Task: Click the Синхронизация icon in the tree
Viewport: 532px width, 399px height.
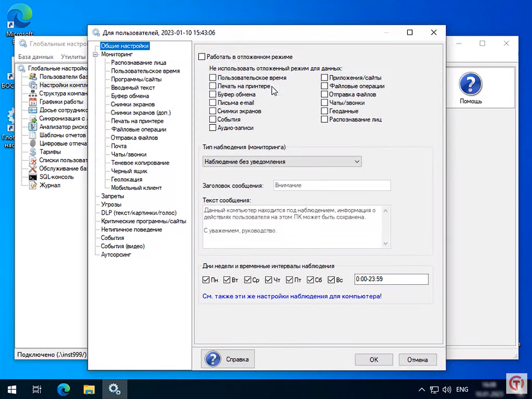Action: coord(33,118)
